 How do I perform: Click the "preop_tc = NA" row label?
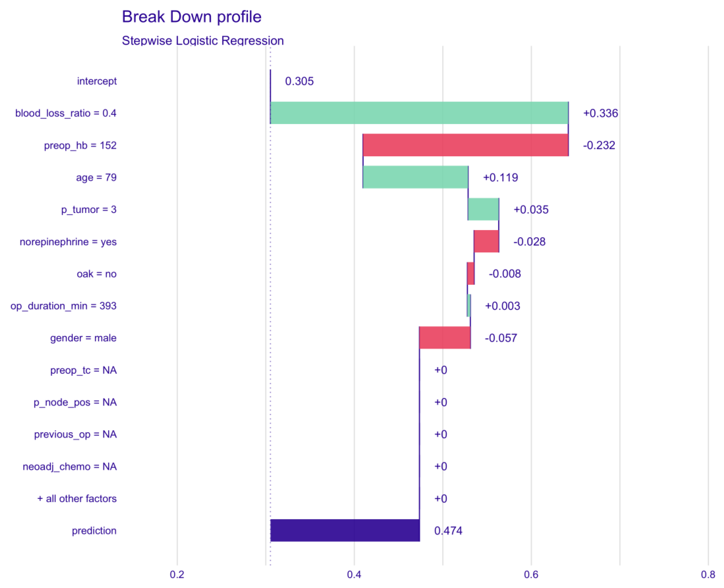[83, 370]
